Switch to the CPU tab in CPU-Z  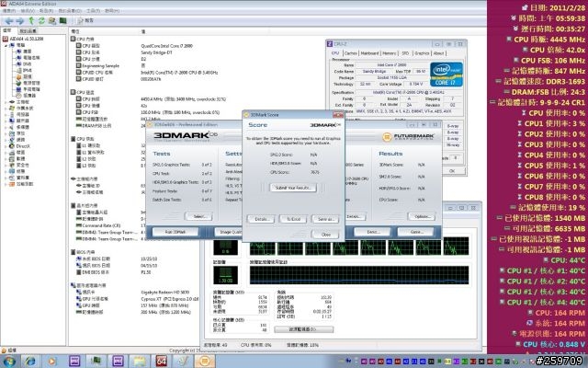coord(335,53)
